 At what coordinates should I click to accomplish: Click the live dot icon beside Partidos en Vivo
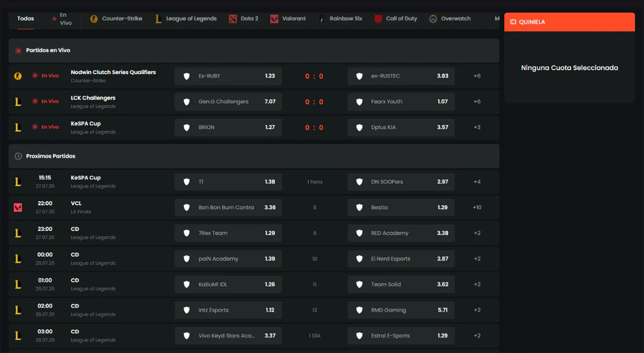pos(18,50)
